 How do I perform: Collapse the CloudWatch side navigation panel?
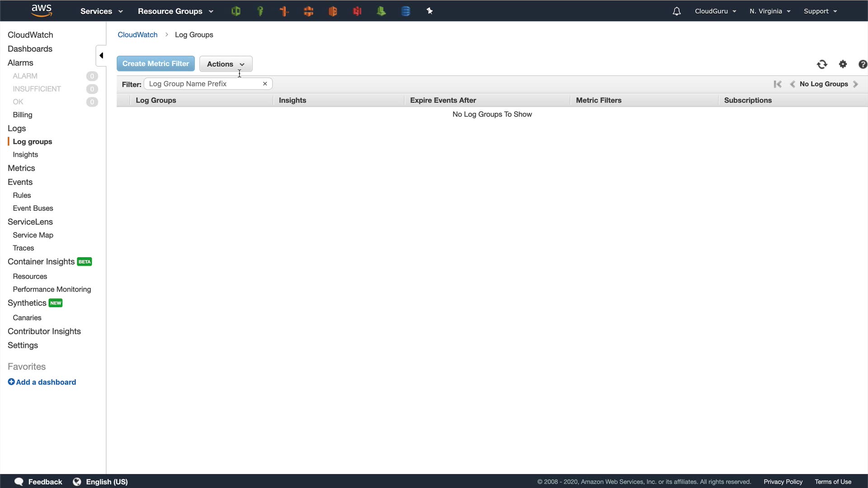tap(101, 56)
